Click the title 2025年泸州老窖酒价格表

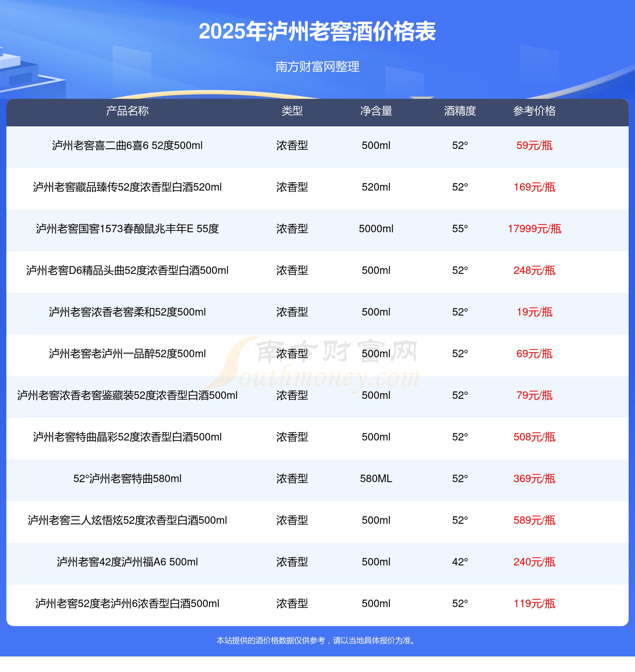(317, 31)
